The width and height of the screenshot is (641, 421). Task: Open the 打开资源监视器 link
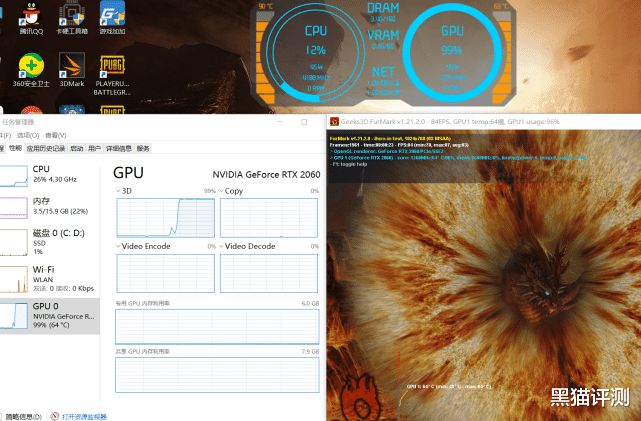84,417
